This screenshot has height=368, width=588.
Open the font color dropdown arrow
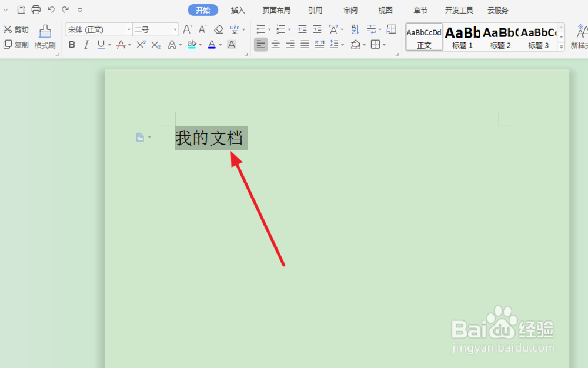[x=220, y=45]
